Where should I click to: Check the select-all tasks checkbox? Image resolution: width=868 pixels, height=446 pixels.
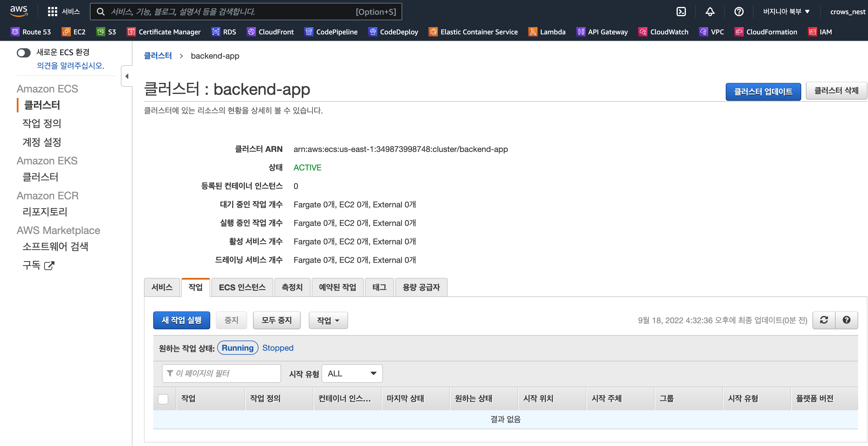pyautogui.click(x=163, y=399)
